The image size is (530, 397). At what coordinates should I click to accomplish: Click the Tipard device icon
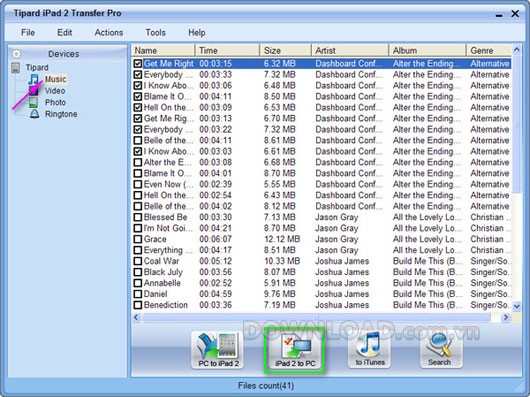tap(16, 68)
